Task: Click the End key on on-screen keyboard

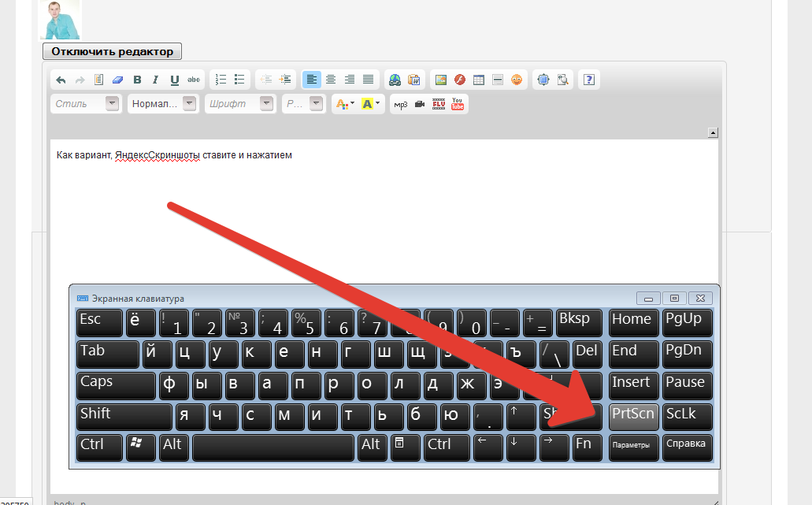Action: pos(633,355)
